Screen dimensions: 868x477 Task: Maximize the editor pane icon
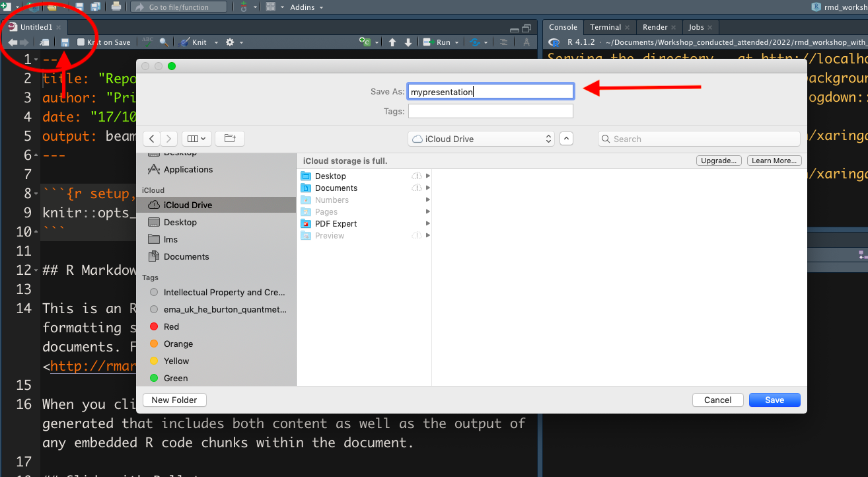[526, 28]
